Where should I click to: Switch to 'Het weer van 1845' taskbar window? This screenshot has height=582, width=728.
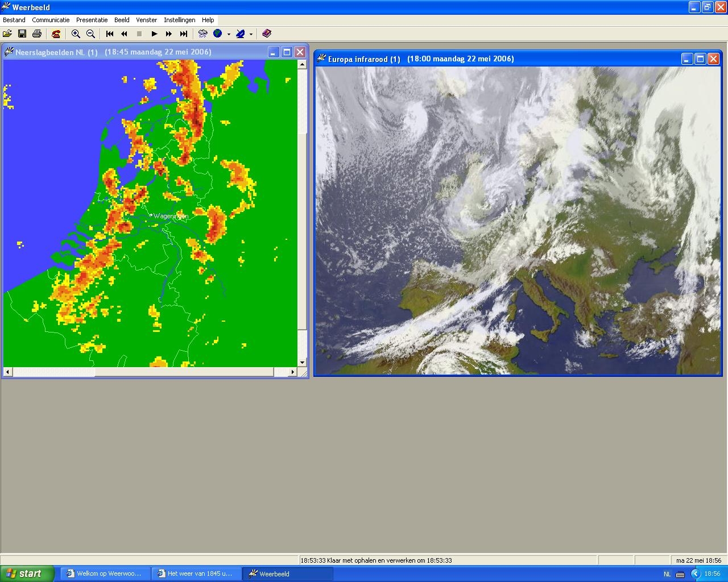(196, 573)
